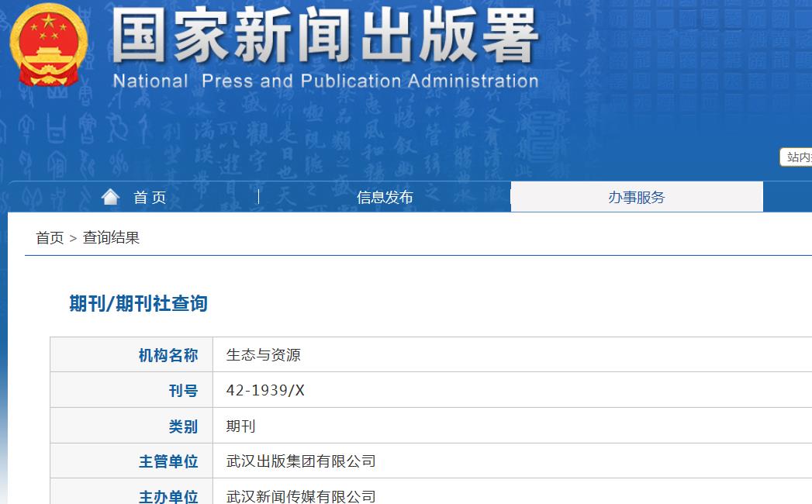Click the home icon beside 首页
Screen dimensions: 812x504
110,196
